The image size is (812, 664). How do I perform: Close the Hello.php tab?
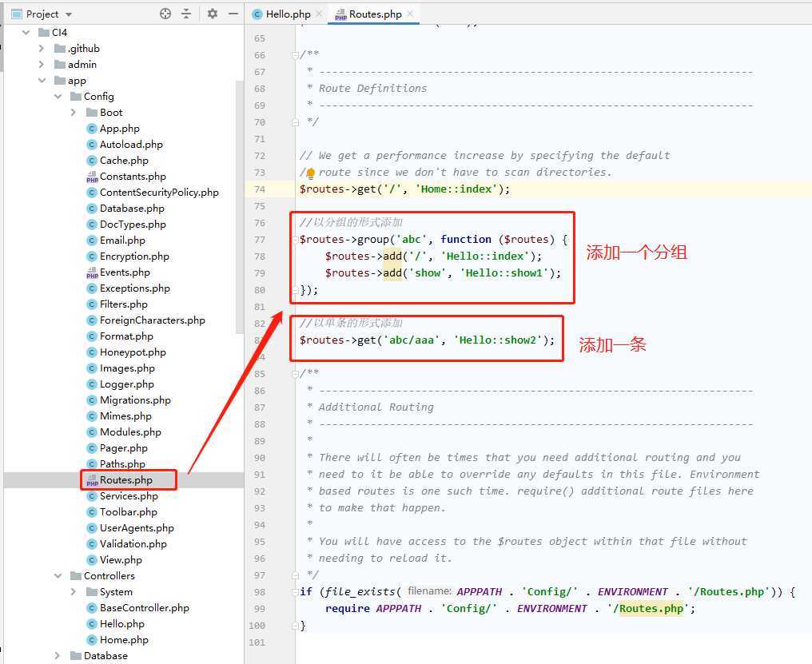(x=319, y=14)
